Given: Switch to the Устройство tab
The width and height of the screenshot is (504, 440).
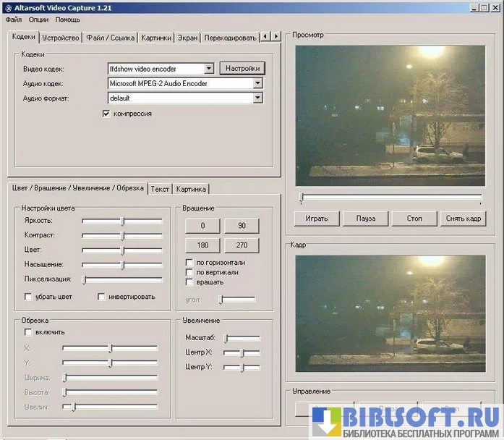Looking at the screenshot, I should (61, 37).
